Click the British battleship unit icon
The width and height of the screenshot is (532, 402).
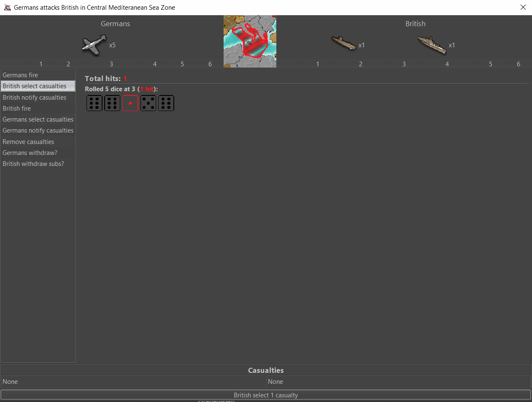tap(432, 45)
